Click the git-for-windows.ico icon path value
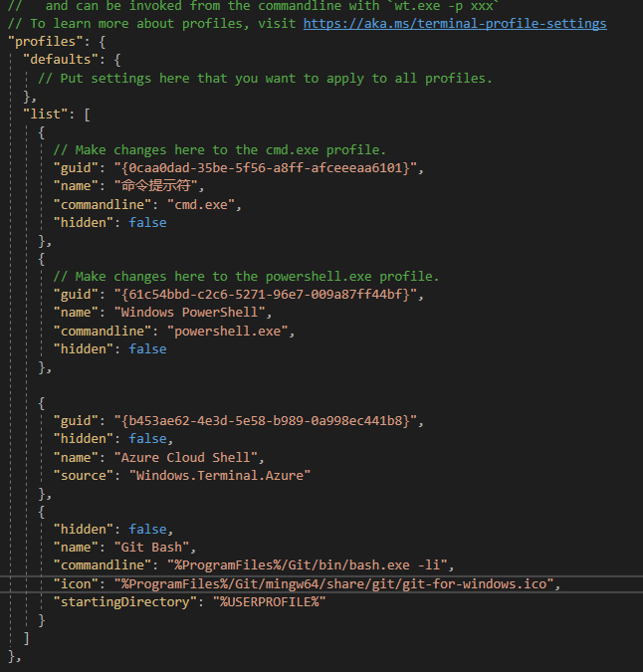Image resolution: width=643 pixels, height=672 pixels. pyautogui.click(x=333, y=583)
